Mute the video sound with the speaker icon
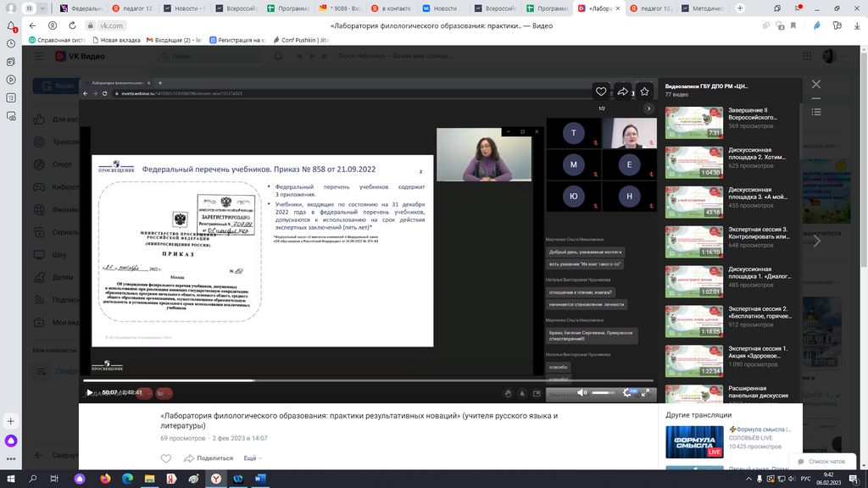 coord(581,393)
